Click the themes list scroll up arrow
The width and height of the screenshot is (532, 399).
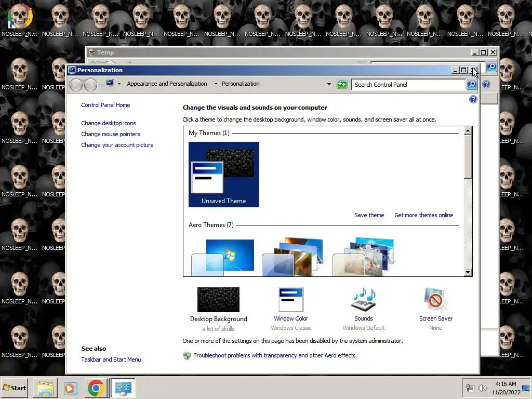coord(468,130)
